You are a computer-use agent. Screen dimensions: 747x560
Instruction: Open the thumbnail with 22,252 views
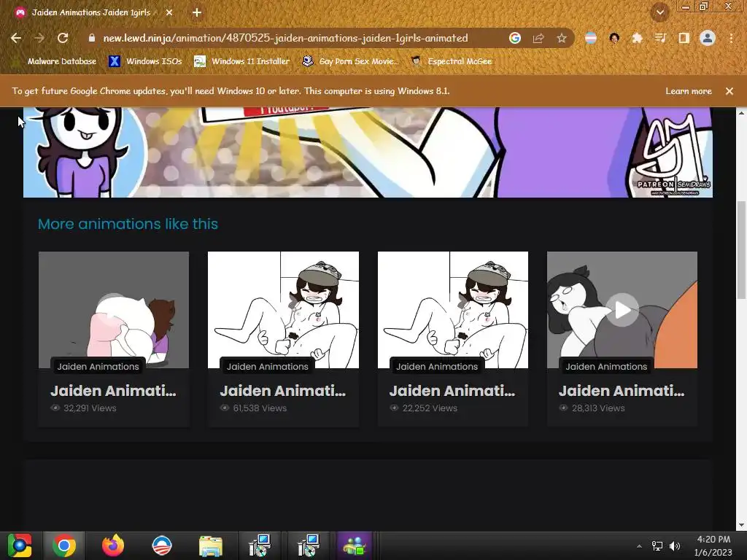(x=452, y=309)
